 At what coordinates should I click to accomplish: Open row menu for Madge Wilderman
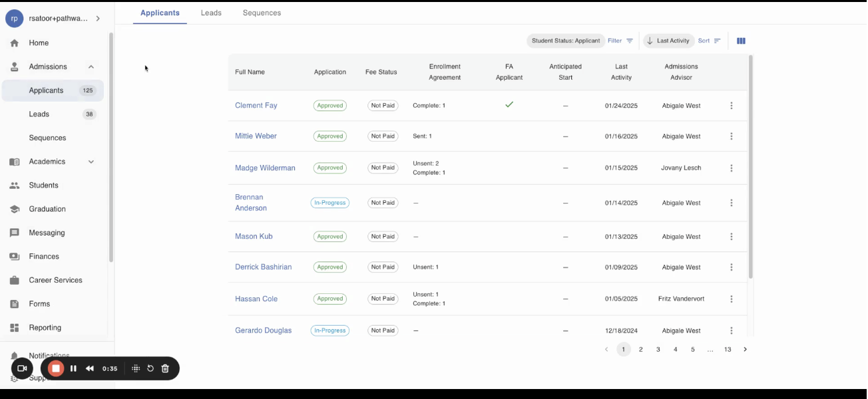[x=732, y=168]
